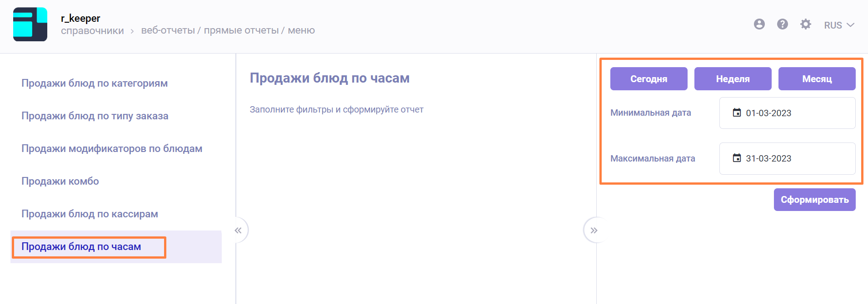The height and width of the screenshot is (304, 868).
Task: Click calendar icon in maximum date field
Action: pyautogui.click(x=737, y=158)
